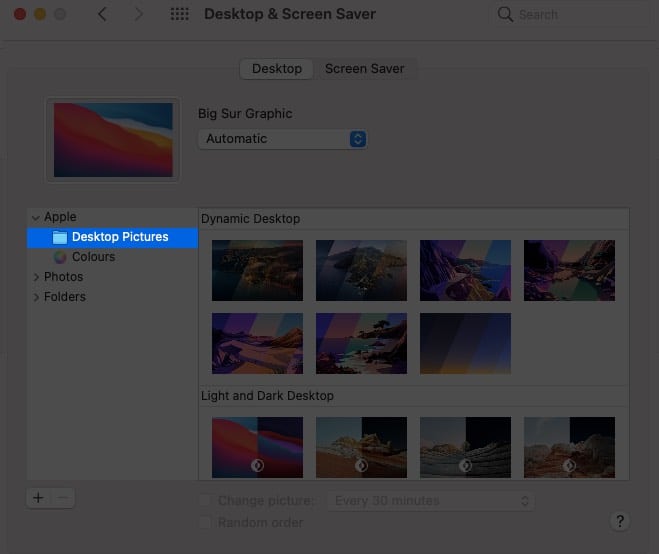Open the Automatic appearance dropdown
Screen dimensions: 659x554
click(x=282, y=139)
